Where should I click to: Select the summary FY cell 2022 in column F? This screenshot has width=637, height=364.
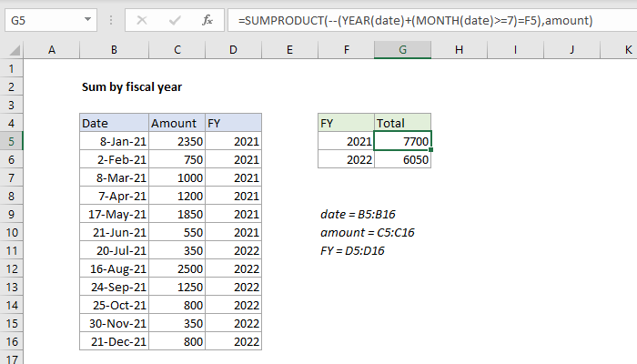tap(346, 159)
